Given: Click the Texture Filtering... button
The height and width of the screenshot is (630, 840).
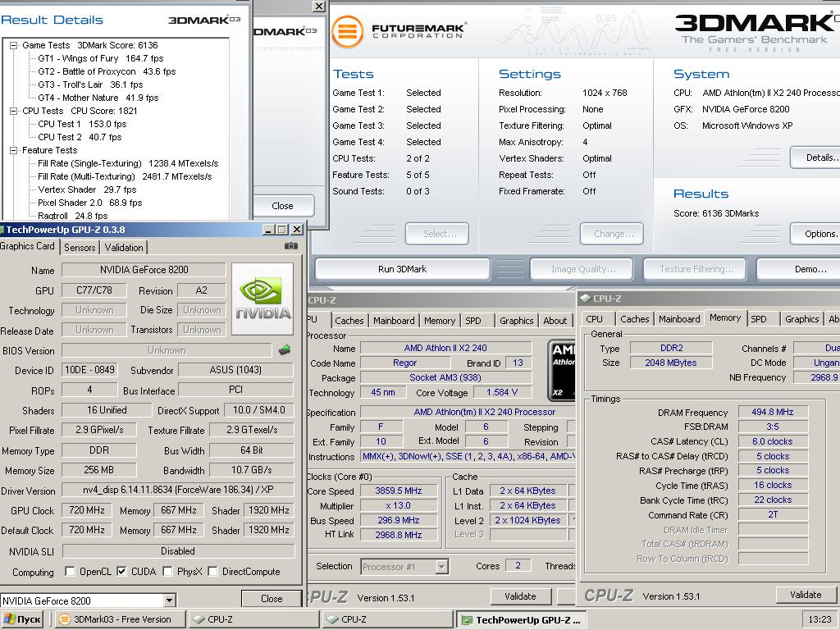Looking at the screenshot, I should [696, 269].
